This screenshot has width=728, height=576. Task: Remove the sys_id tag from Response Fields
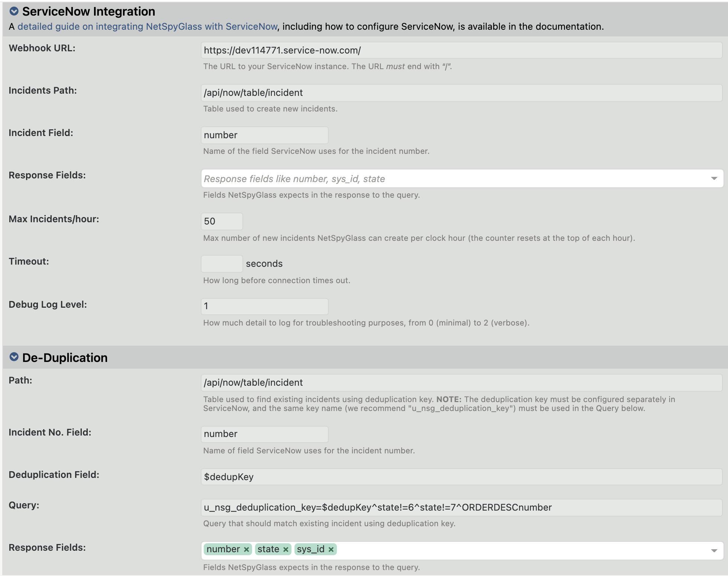(x=331, y=549)
